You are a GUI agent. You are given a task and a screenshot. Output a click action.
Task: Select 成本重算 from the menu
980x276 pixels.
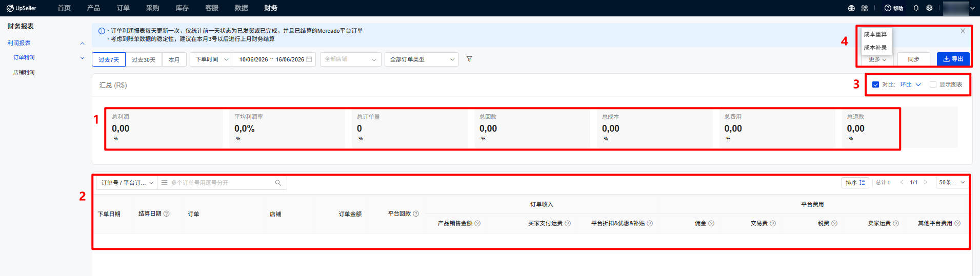pyautogui.click(x=876, y=34)
